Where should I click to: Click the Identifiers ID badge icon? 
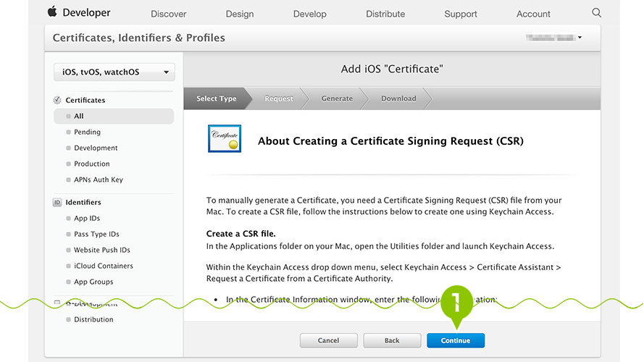(x=57, y=202)
